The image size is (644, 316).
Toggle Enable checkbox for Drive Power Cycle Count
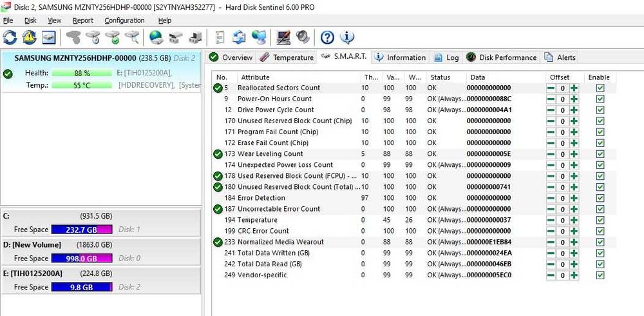click(600, 110)
